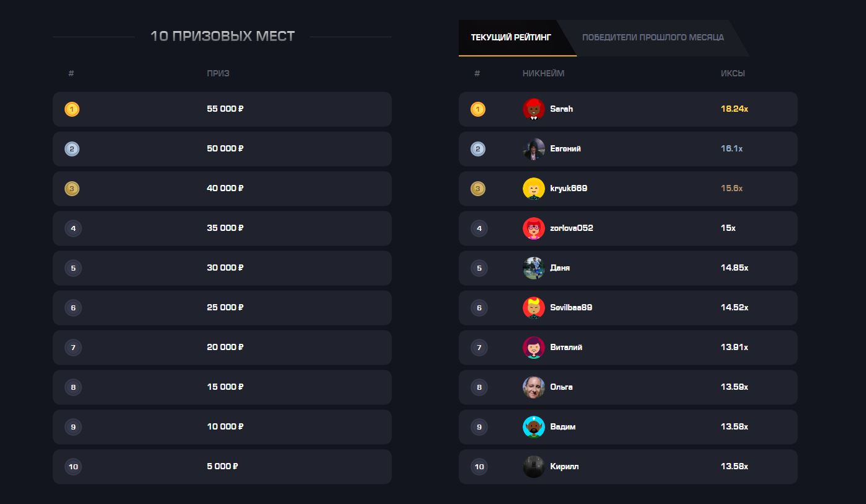Click the gold first-place medal in prize list

72,109
